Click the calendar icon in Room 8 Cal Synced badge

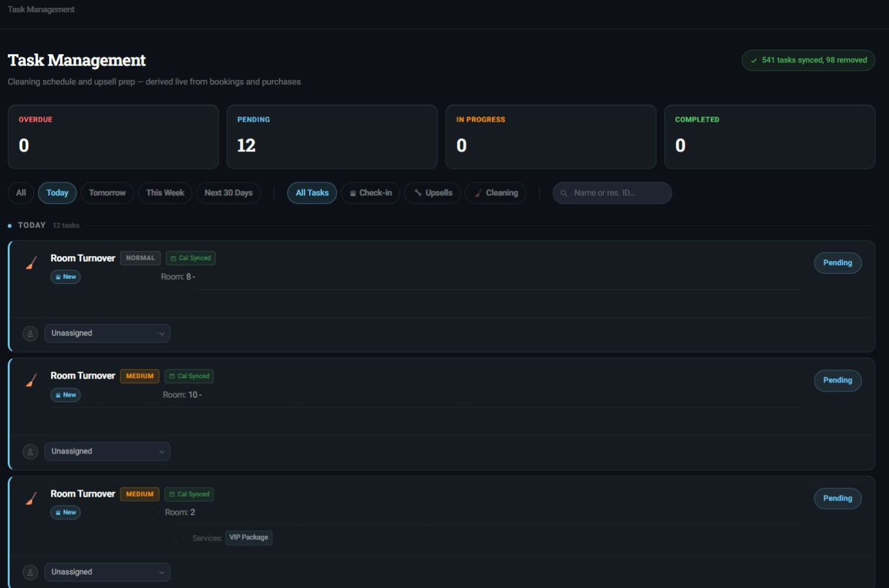click(173, 258)
